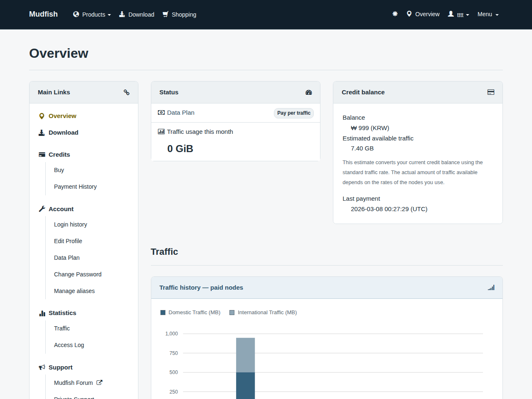Open Change Password page

tap(78, 274)
